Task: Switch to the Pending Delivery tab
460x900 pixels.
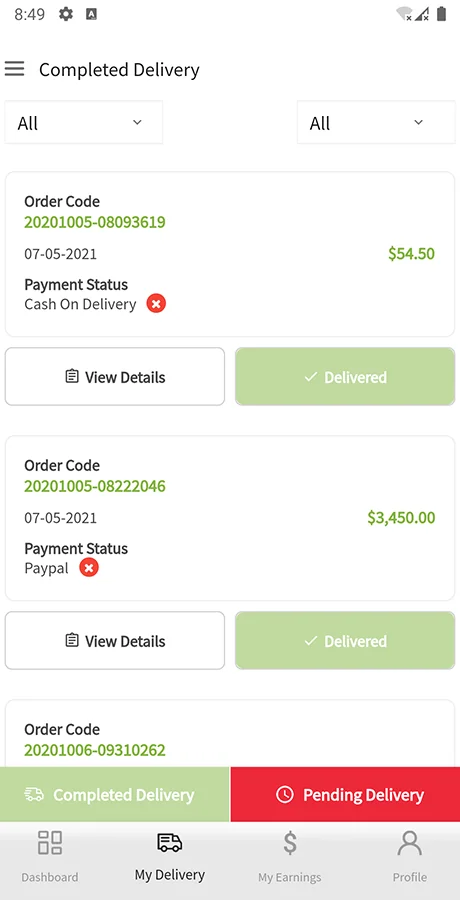Action: pos(345,794)
